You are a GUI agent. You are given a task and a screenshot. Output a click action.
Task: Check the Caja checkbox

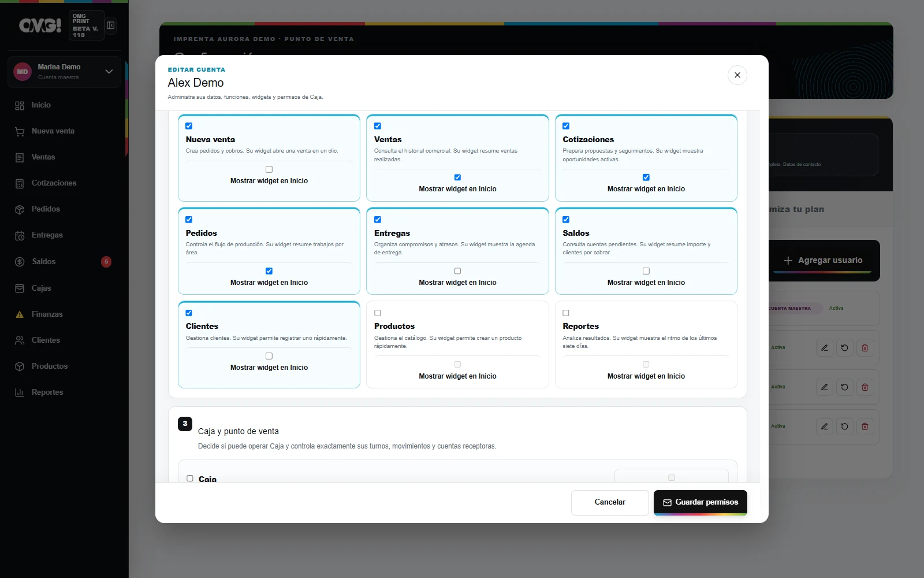point(190,479)
